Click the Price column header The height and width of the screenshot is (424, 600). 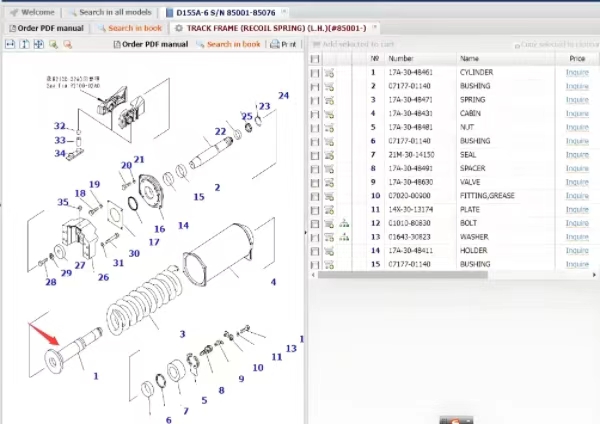tap(577, 59)
